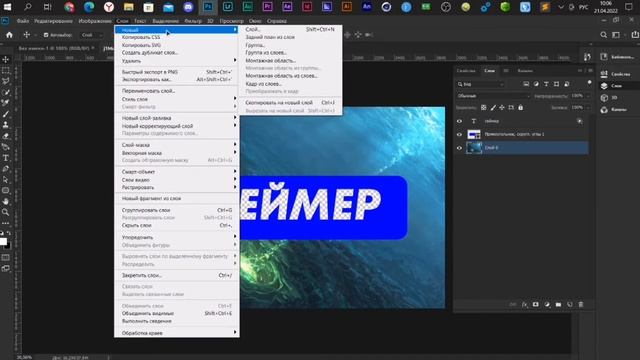This screenshot has height=360, width=640.
Task: Create a new group folder icon
Action: [558, 304]
